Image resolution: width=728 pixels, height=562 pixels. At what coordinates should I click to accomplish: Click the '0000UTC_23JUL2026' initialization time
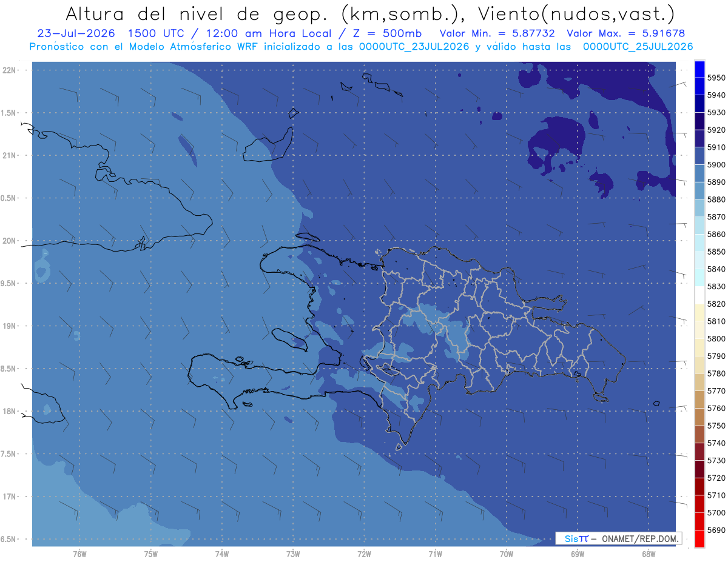(414, 47)
